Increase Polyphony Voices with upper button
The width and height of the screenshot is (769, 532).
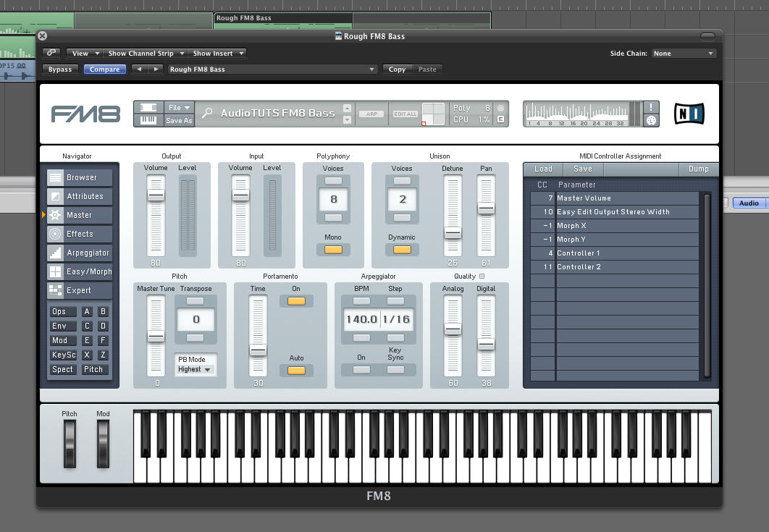(x=334, y=181)
